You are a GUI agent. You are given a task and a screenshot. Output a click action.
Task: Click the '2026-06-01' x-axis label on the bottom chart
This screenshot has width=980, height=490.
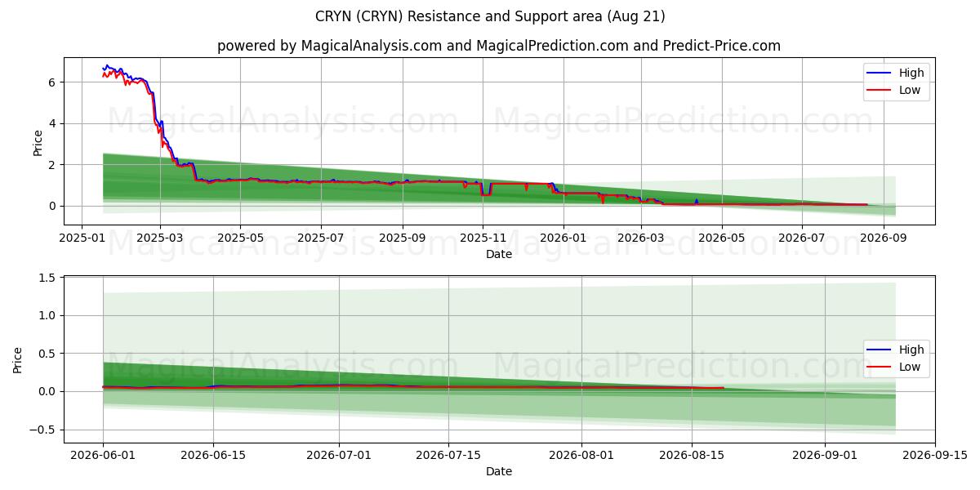[103, 456]
